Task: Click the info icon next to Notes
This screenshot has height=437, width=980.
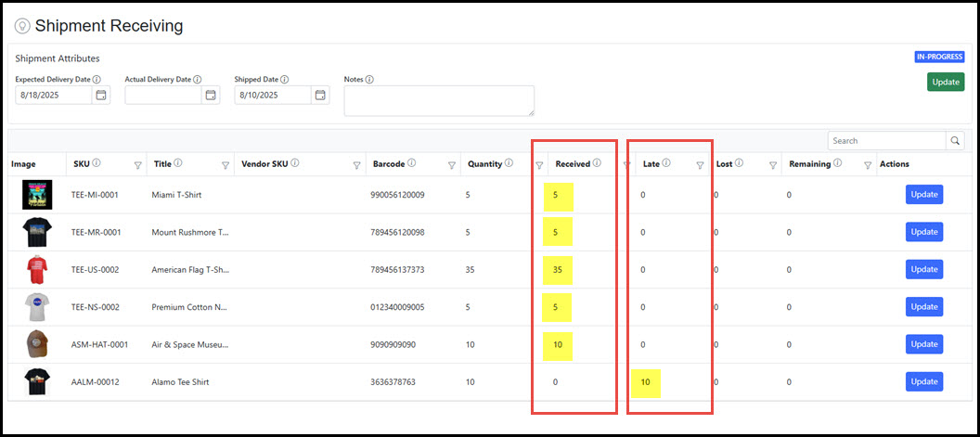Action: (x=369, y=80)
